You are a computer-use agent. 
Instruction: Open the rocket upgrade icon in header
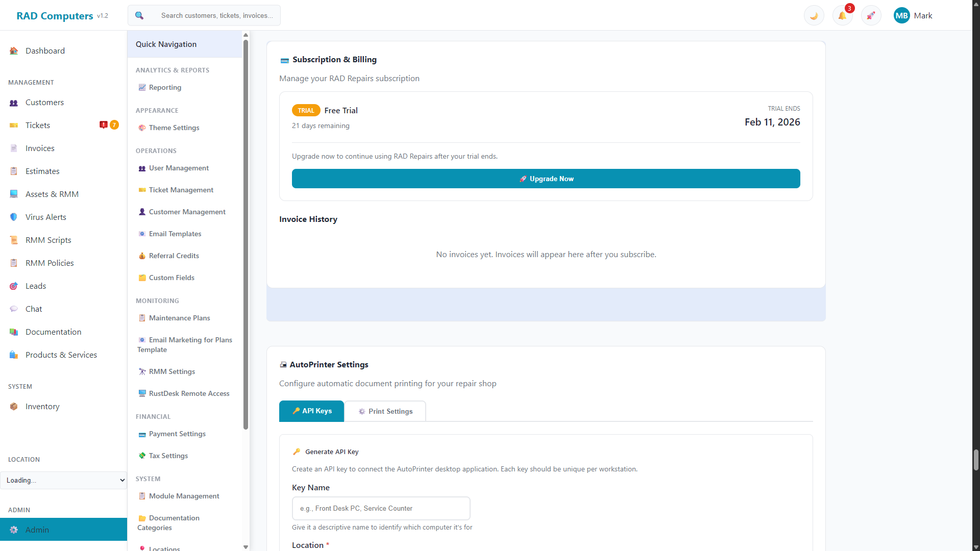coord(871,15)
